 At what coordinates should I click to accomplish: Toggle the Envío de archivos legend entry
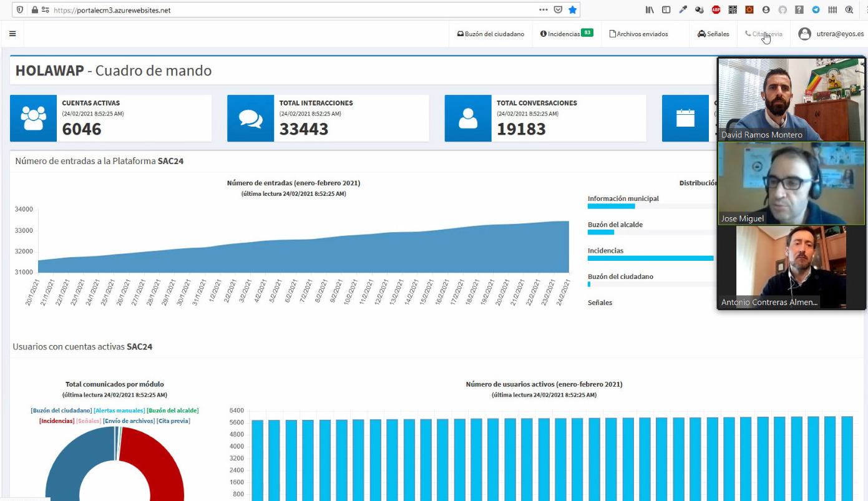129,421
